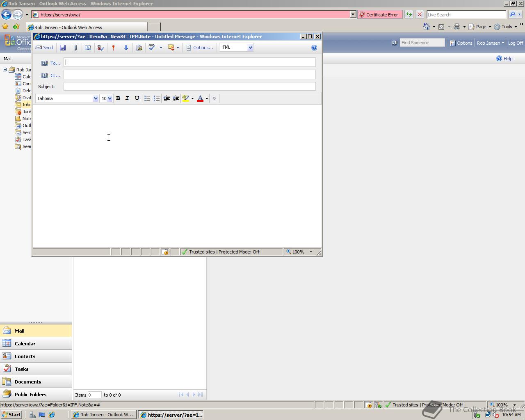
Task: Apply red font color
Action: click(x=200, y=98)
